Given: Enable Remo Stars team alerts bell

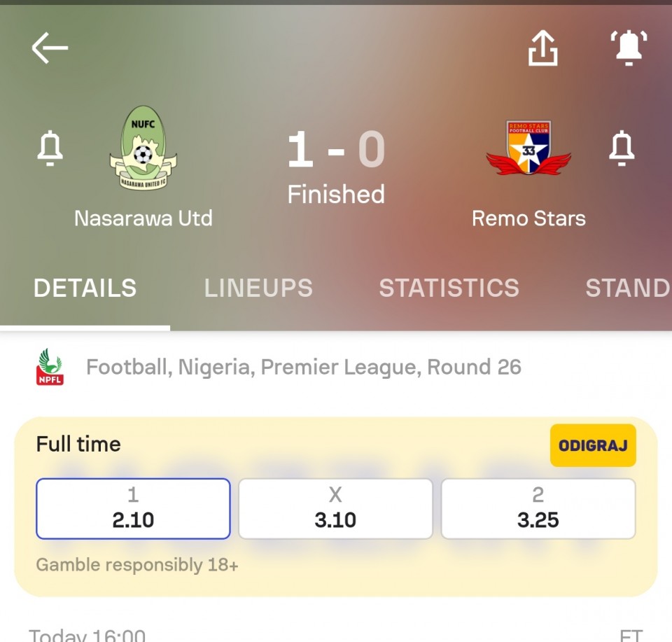Looking at the screenshot, I should (x=622, y=148).
